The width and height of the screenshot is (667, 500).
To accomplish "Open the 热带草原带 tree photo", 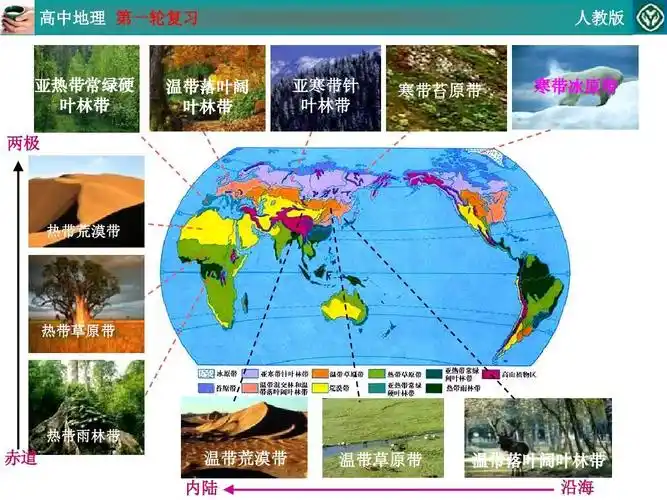I will pos(86,304).
